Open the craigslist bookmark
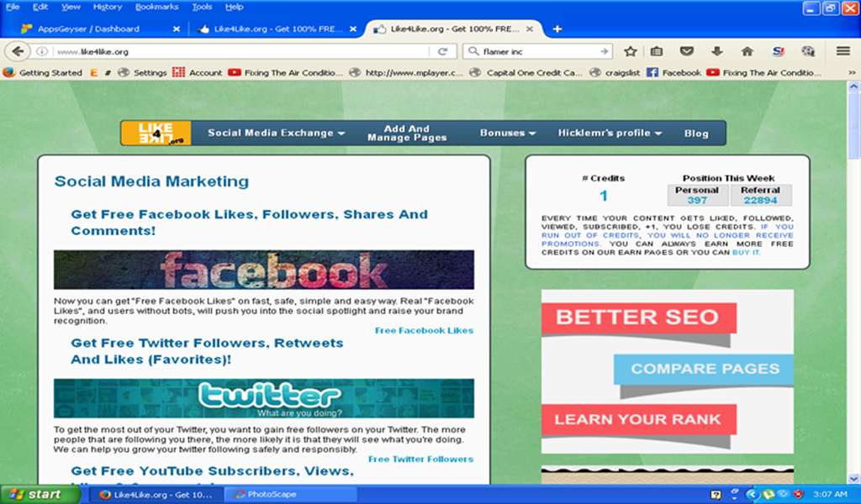The image size is (861, 504). pos(615,72)
